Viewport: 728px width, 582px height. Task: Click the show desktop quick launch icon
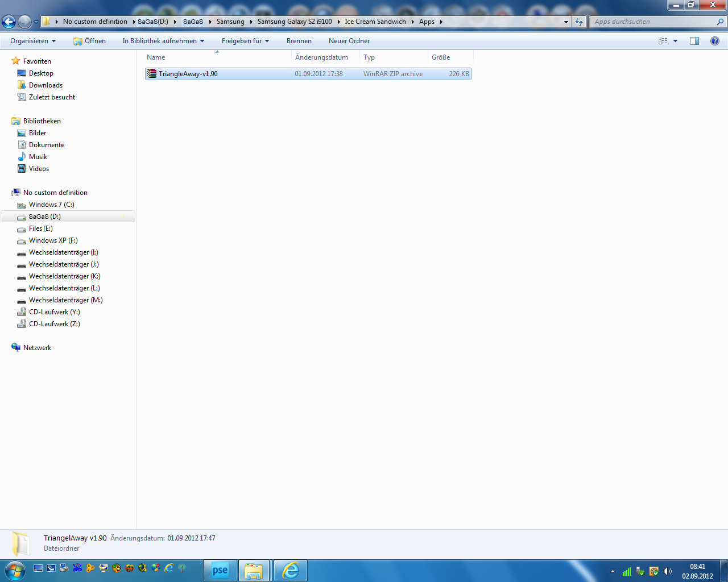click(38, 568)
